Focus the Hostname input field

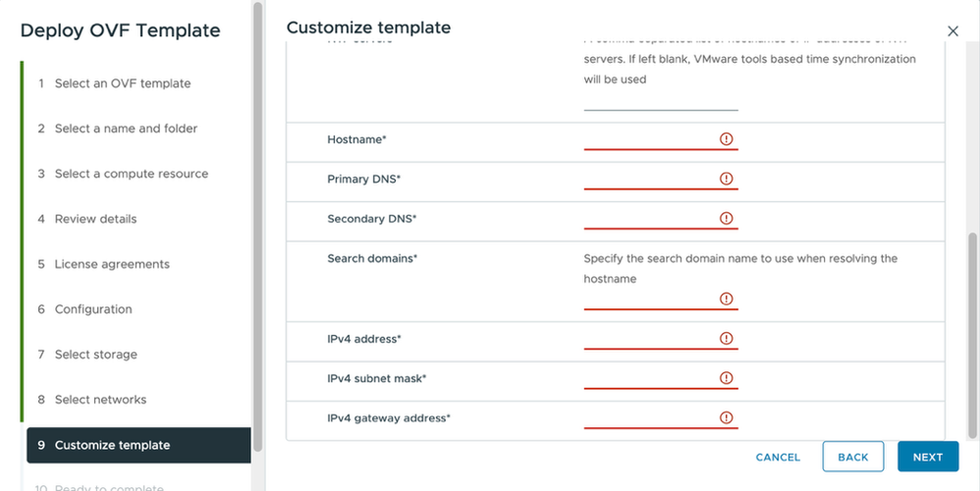pos(650,139)
